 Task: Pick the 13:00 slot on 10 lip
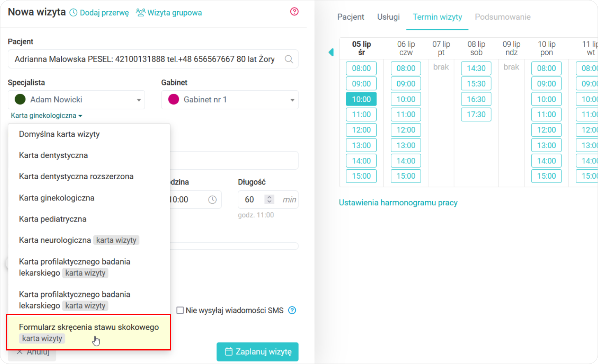coord(547,145)
